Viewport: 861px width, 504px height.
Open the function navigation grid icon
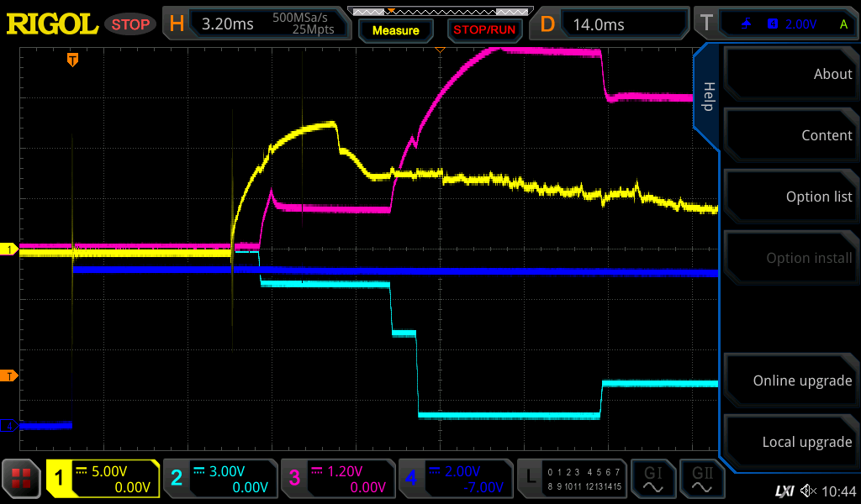tap(21, 480)
